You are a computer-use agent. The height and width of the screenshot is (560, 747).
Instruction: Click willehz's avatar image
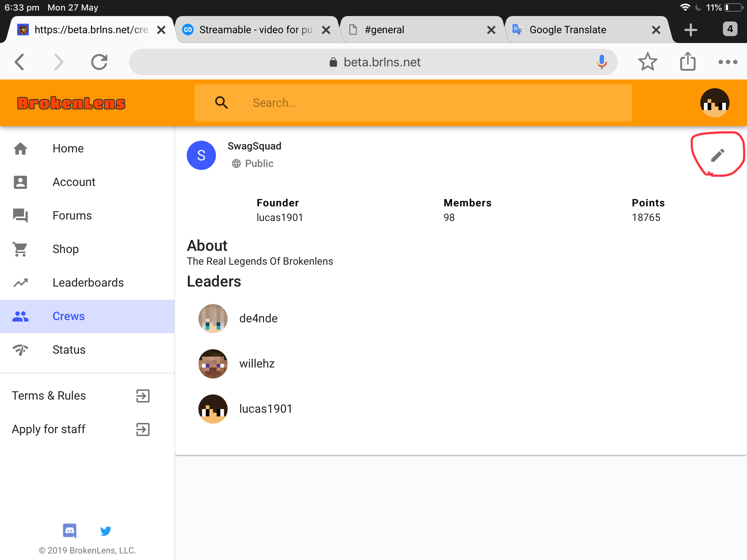click(x=213, y=363)
